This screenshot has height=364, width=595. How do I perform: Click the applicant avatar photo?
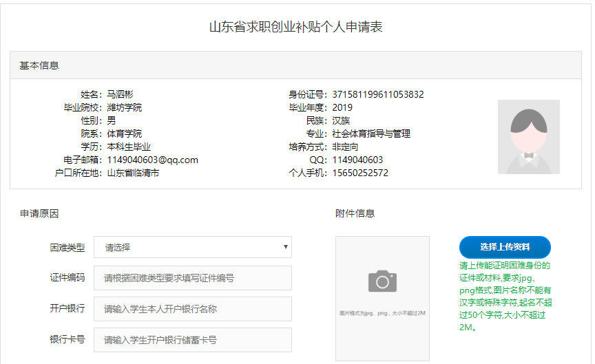coord(528,137)
